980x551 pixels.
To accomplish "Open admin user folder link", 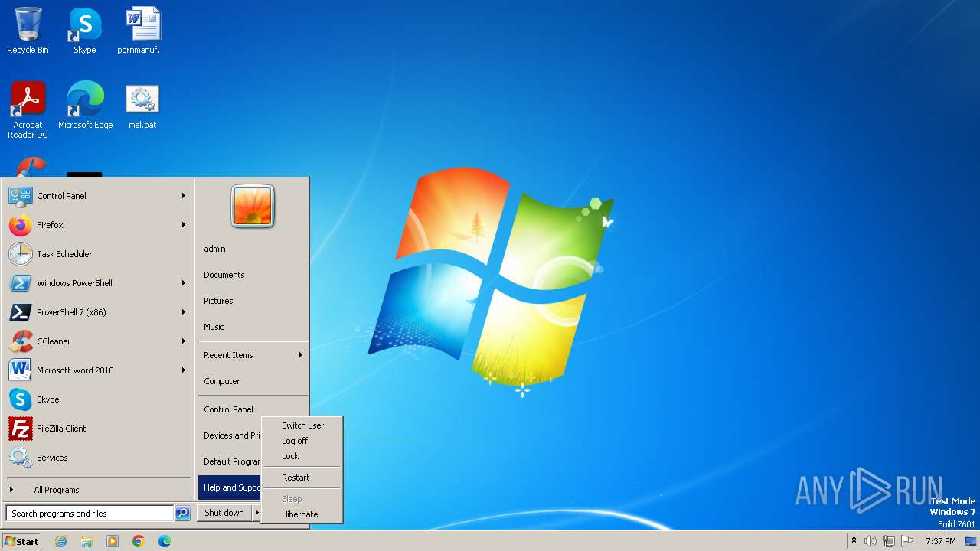I will (253, 249).
